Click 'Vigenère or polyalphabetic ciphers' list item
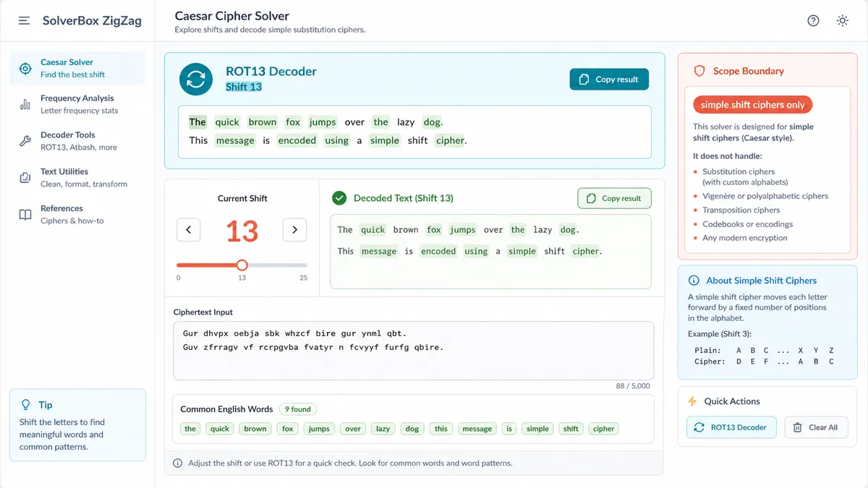The width and height of the screenshot is (868, 488). (x=765, y=196)
